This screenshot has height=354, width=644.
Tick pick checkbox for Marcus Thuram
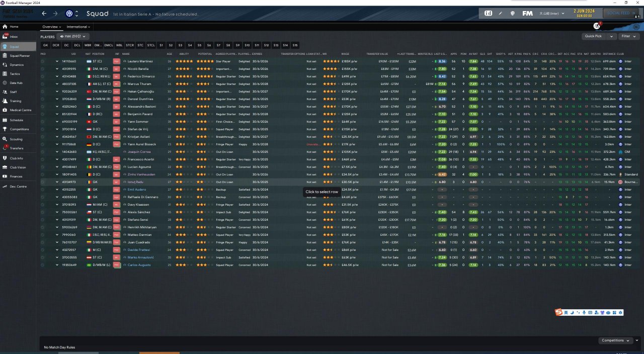point(43,84)
